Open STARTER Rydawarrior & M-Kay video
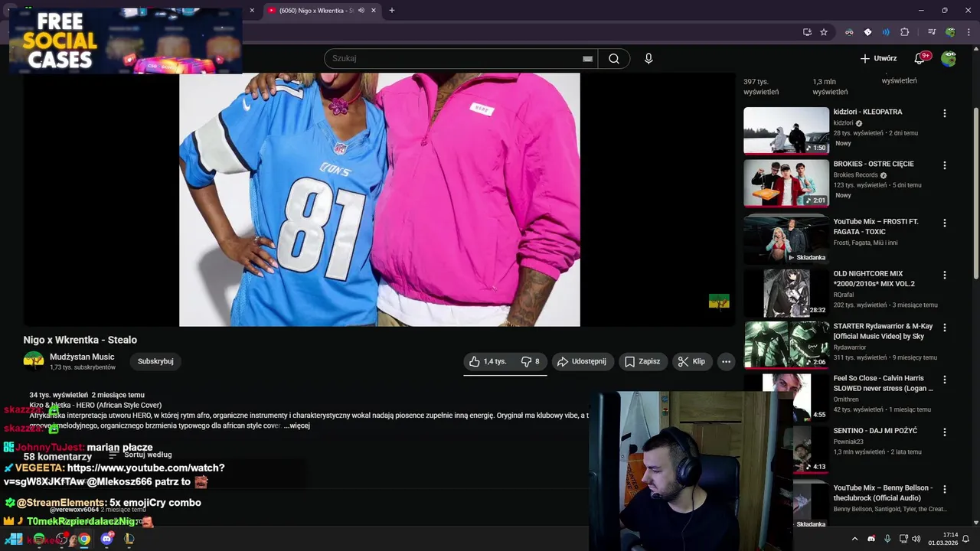The width and height of the screenshot is (980, 551). coord(786,344)
